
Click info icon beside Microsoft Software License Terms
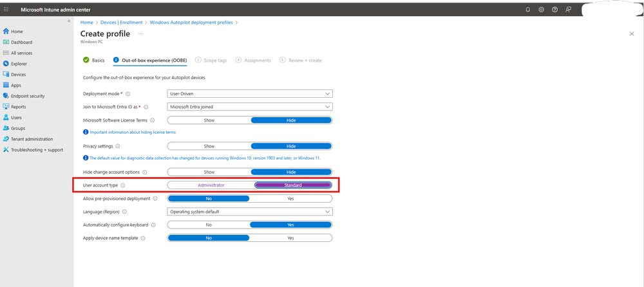click(153, 120)
